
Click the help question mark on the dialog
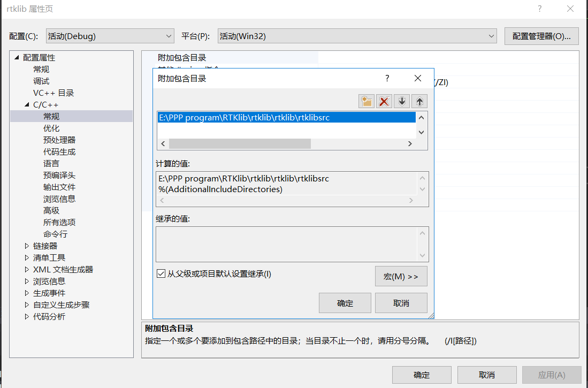(x=387, y=78)
